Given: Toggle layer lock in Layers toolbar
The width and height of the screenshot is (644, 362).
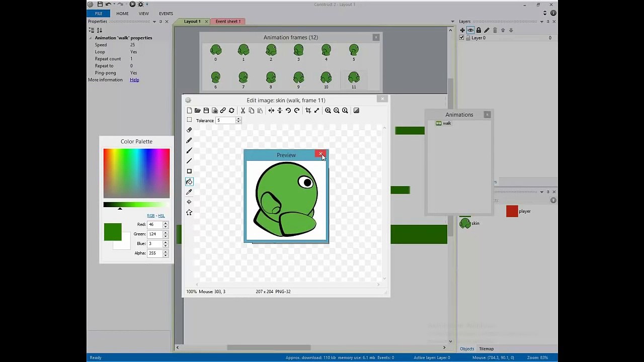Looking at the screenshot, I should (478, 30).
